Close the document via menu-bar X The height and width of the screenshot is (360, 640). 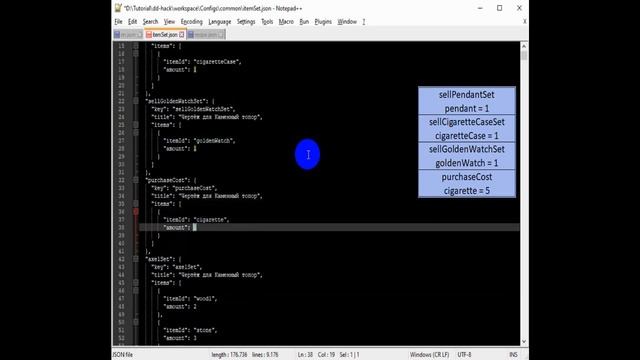click(524, 21)
